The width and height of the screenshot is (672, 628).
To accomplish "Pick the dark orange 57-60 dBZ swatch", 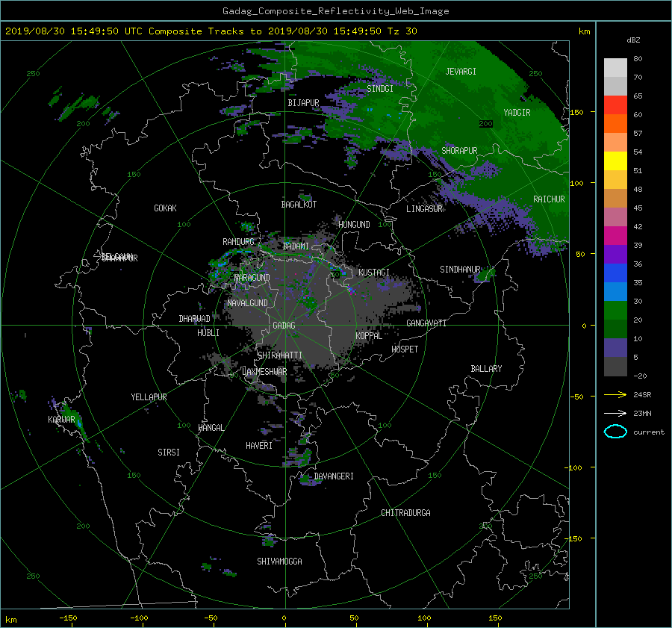I will [615, 124].
